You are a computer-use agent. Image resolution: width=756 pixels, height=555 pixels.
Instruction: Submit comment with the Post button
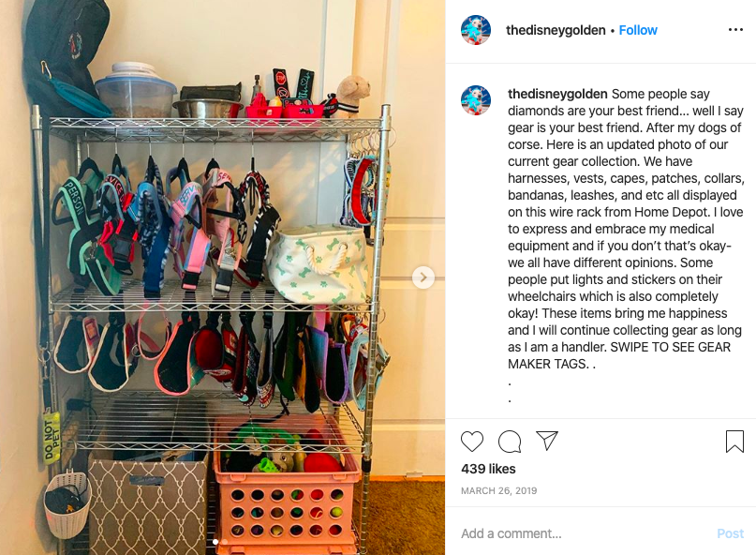click(730, 533)
